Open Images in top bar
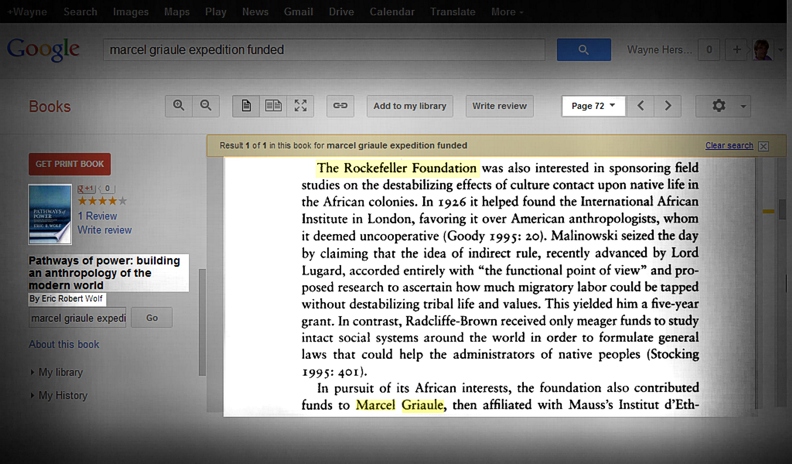The height and width of the screenshot is (464, 792). 130,12
